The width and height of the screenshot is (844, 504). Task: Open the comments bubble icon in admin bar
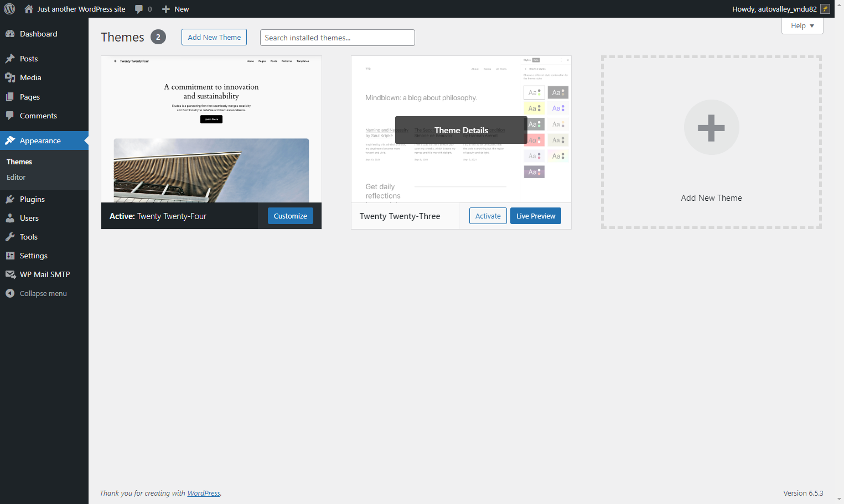[139, 9]
